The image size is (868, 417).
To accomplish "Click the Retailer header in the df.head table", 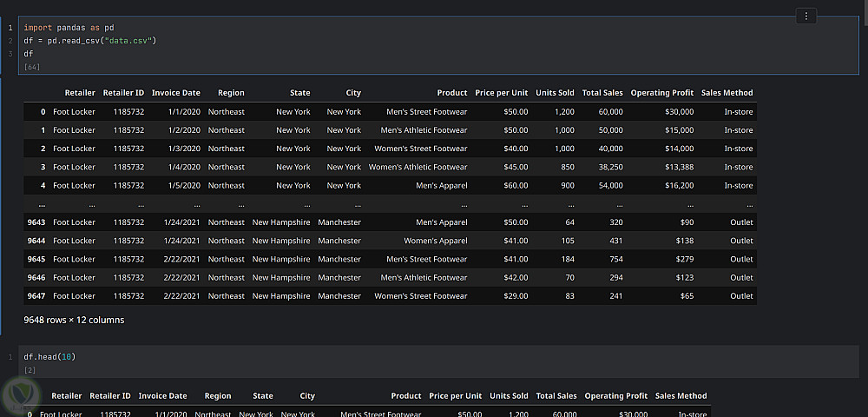I will tap(67, 396).
